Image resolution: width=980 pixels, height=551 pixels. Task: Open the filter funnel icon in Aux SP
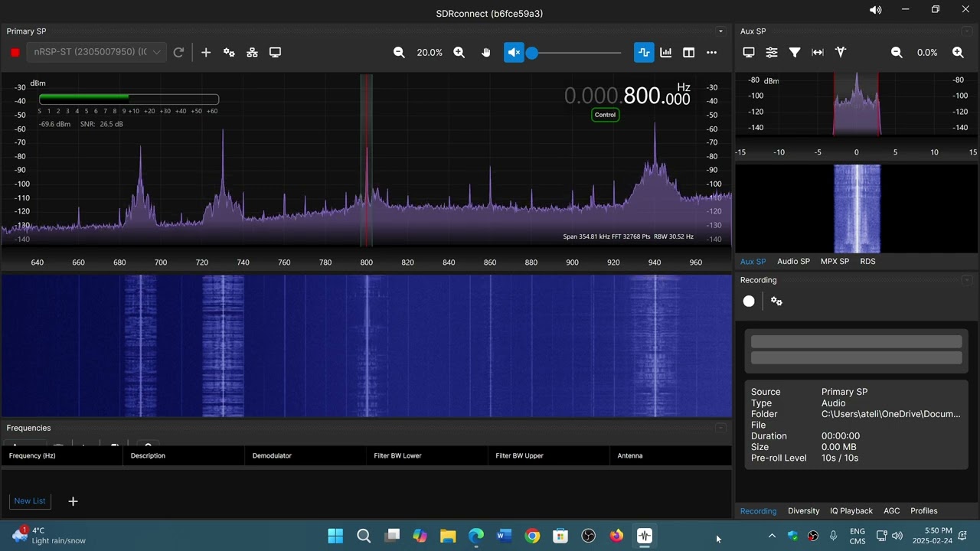(x=795, y=52)
